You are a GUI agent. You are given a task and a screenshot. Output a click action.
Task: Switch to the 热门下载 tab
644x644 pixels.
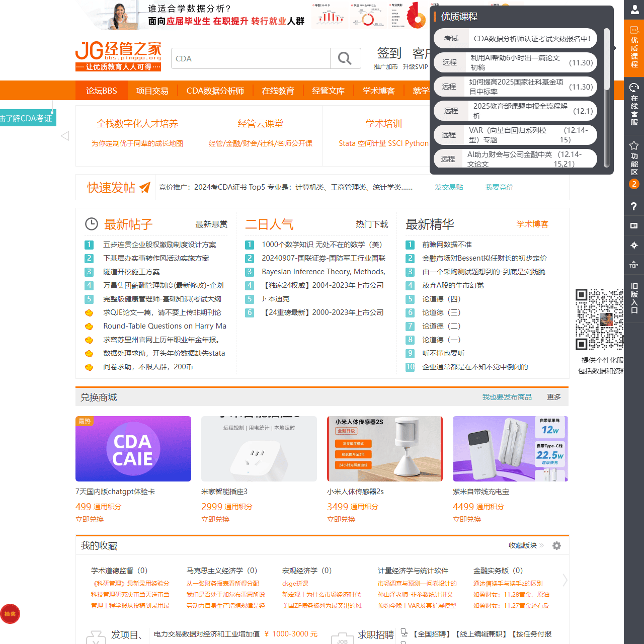point(372,224)
